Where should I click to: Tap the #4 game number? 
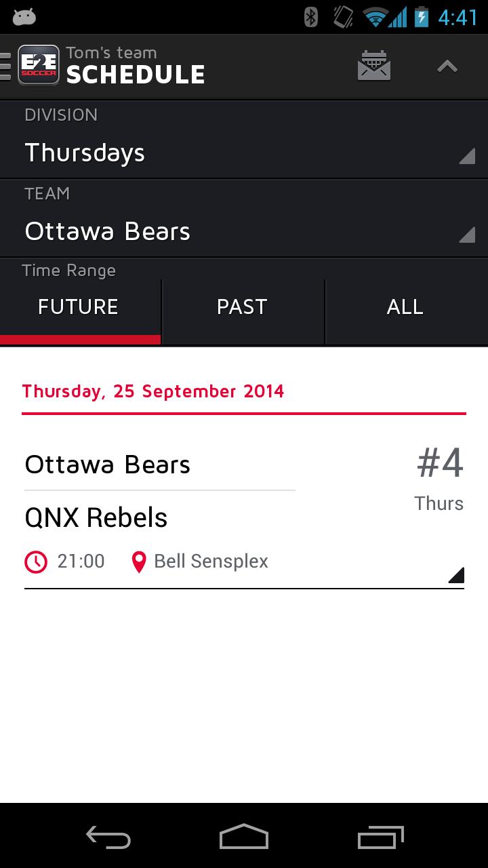pyautogui.click(x=440, y=464)
